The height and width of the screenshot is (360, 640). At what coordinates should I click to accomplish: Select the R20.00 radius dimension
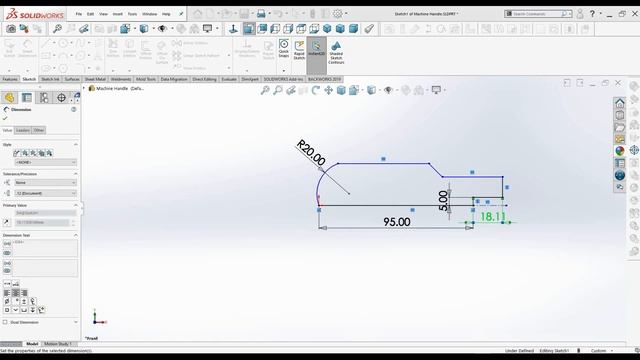click(x=311, y=152)
